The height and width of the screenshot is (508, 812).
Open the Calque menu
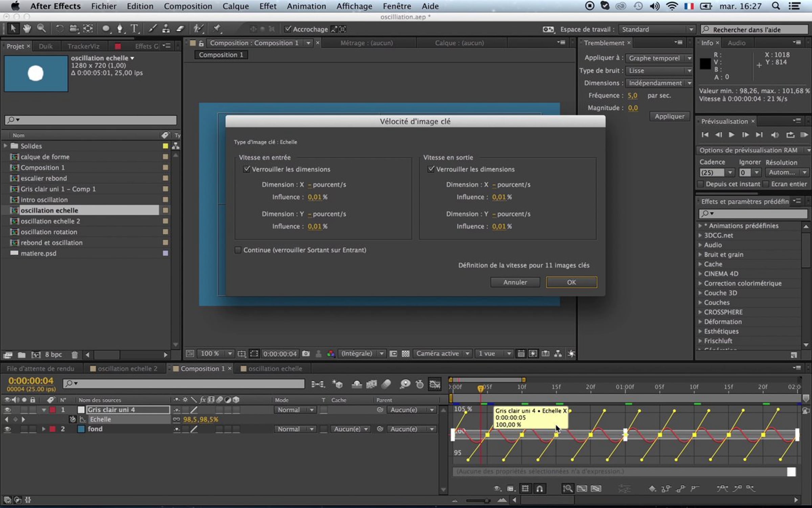point(235,6)
